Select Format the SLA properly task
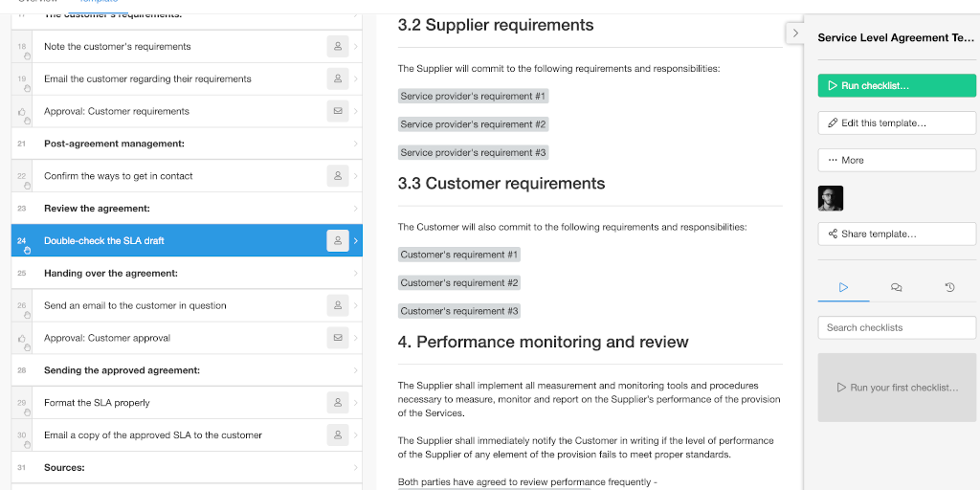 pyautogui.click(x=187, y=403)
